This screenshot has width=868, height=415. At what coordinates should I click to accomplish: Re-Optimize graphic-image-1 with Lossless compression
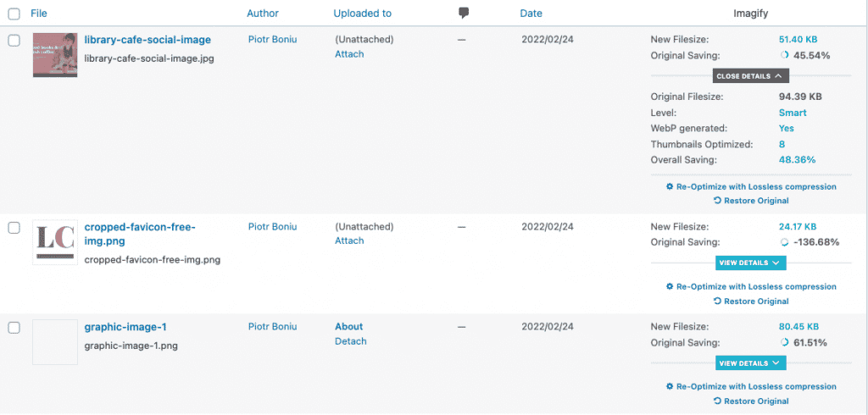(x=756, y=386)
